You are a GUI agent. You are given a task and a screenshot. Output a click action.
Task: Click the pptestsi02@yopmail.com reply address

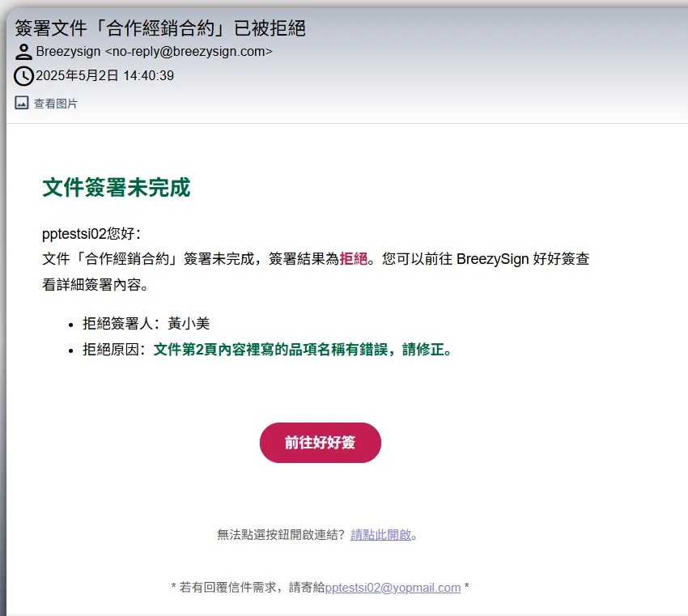point(393,588)
